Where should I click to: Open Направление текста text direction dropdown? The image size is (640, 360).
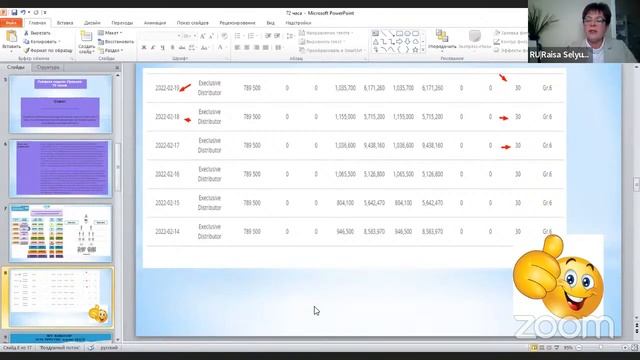click(326, 33)
